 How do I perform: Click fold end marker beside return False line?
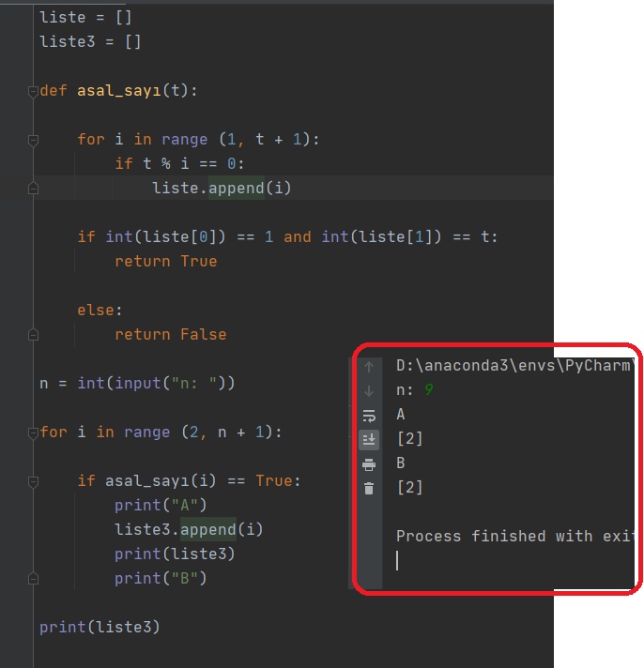click(x=33, y=335)
